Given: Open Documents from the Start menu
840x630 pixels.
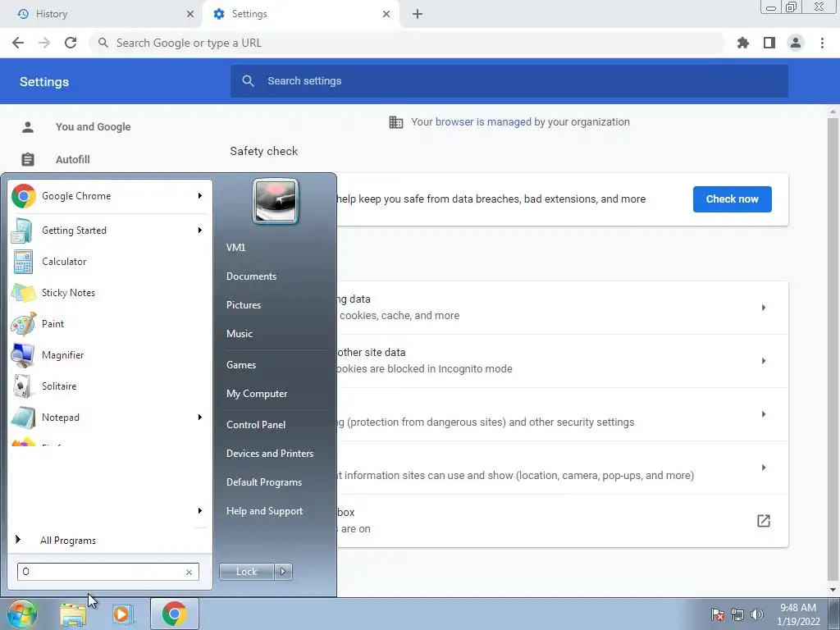Looking at the screenshot, I should click(251, 276).
